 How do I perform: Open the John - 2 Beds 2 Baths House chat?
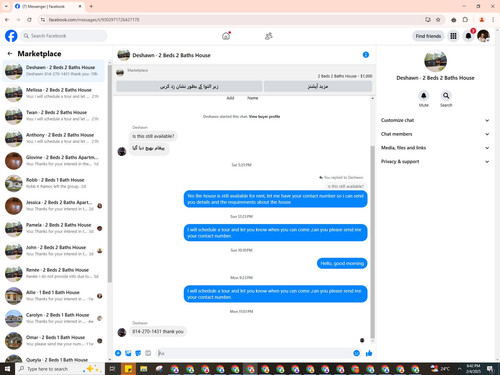[x=54, y=251]
